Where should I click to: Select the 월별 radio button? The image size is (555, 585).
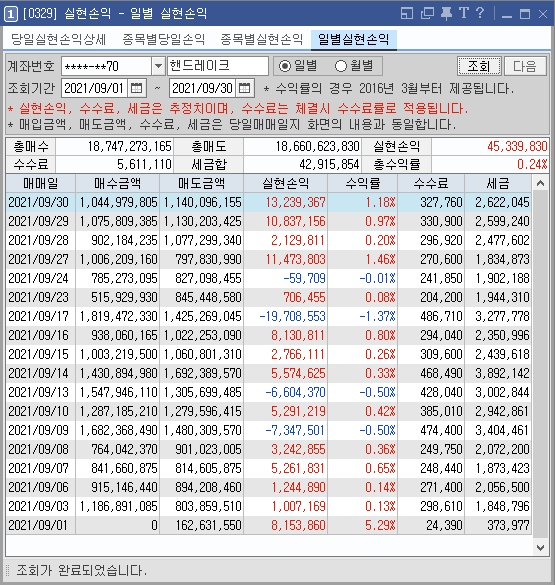point(341,66)
